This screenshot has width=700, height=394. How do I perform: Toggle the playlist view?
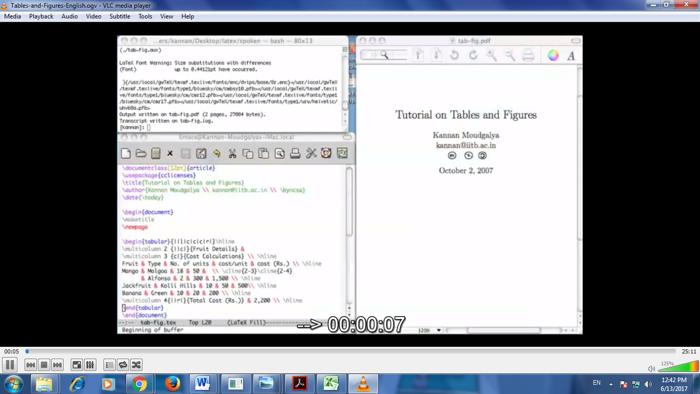[x=109, y=365]
